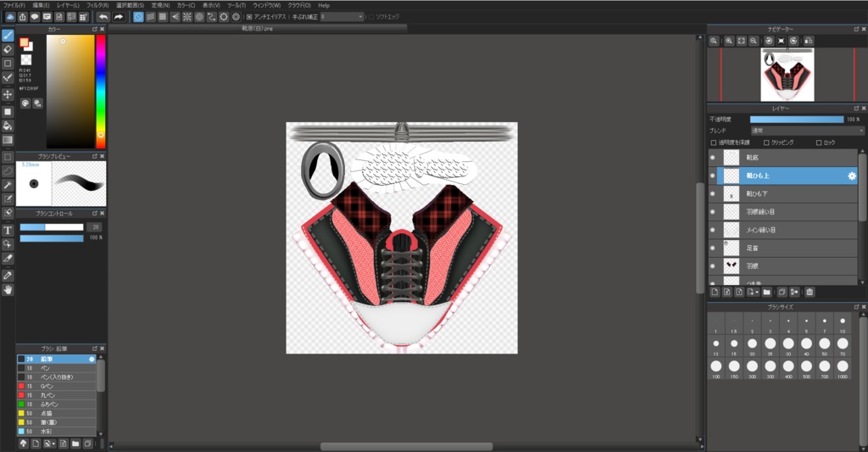Undock the ナビゲーター panel

[x=856, y=29]
